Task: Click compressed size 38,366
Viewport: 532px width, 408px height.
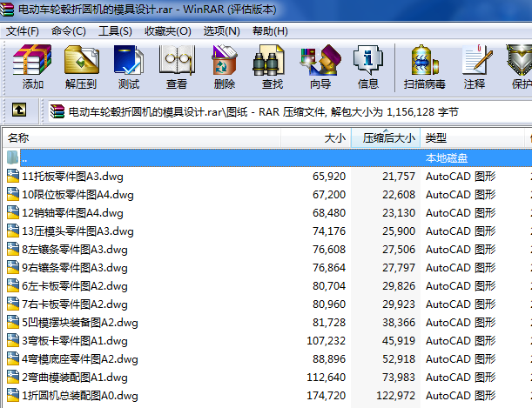Action: click(399, 322)
